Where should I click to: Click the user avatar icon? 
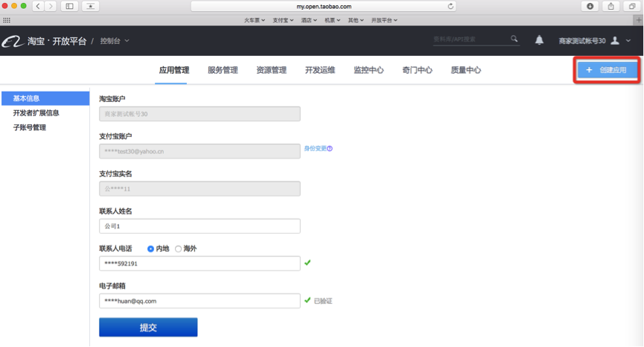point(615,40)
